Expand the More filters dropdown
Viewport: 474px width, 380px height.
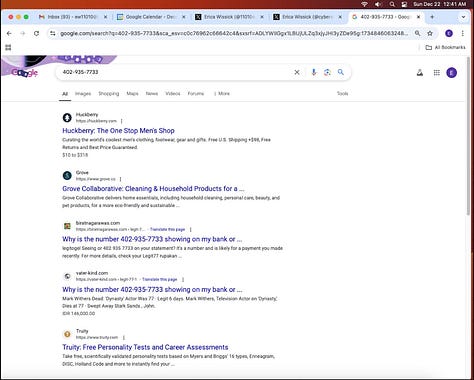222,94
